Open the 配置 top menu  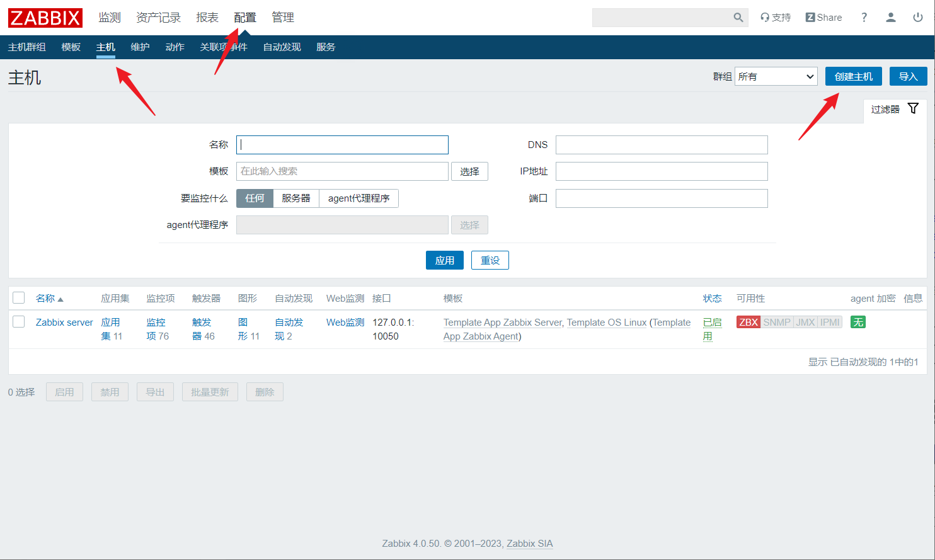[x=245, y=18]
